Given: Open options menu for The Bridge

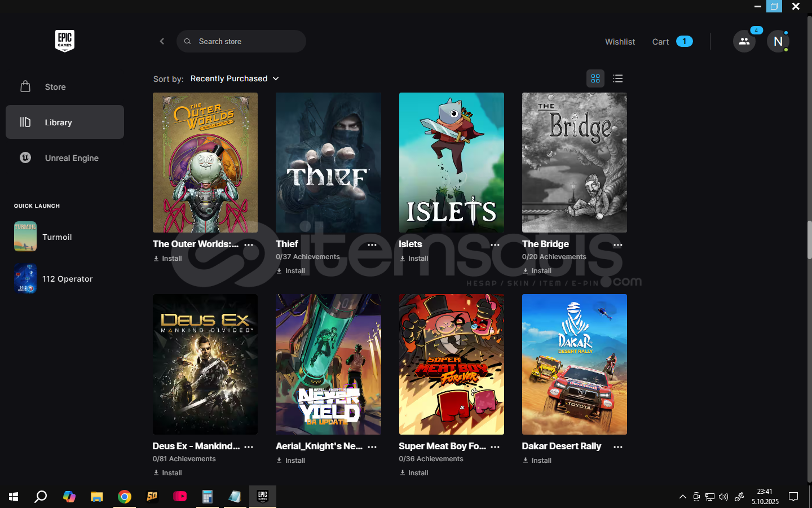Looking at the screenshot, I should pyautogui.click(x=618, y=245).
